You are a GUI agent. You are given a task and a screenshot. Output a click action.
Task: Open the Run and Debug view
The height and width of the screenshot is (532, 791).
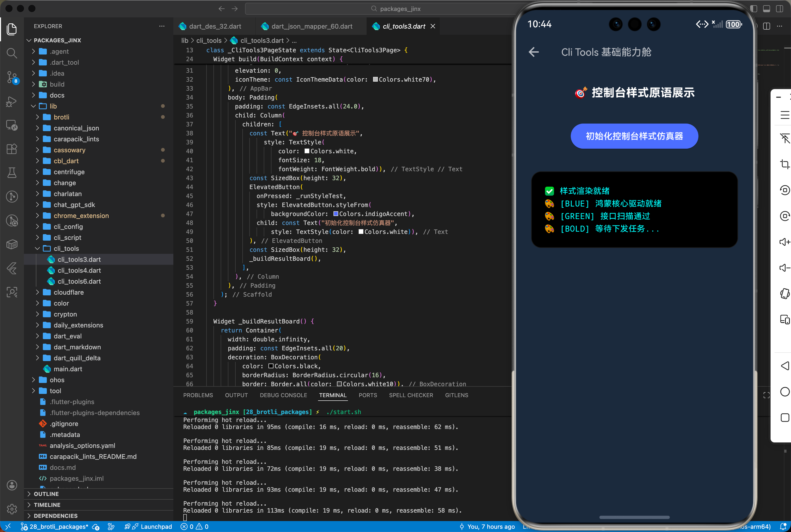click(12, 101)
